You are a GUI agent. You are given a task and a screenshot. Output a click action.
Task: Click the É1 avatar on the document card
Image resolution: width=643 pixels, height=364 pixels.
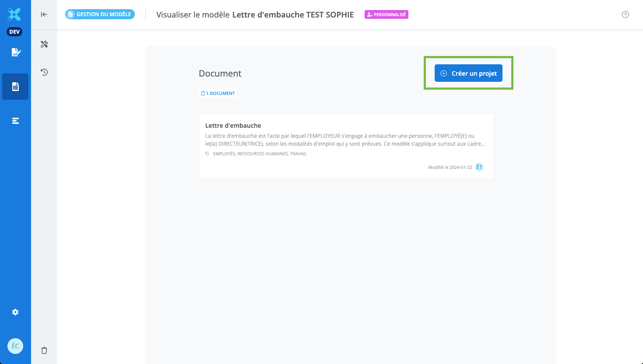(x=479, y=167)
